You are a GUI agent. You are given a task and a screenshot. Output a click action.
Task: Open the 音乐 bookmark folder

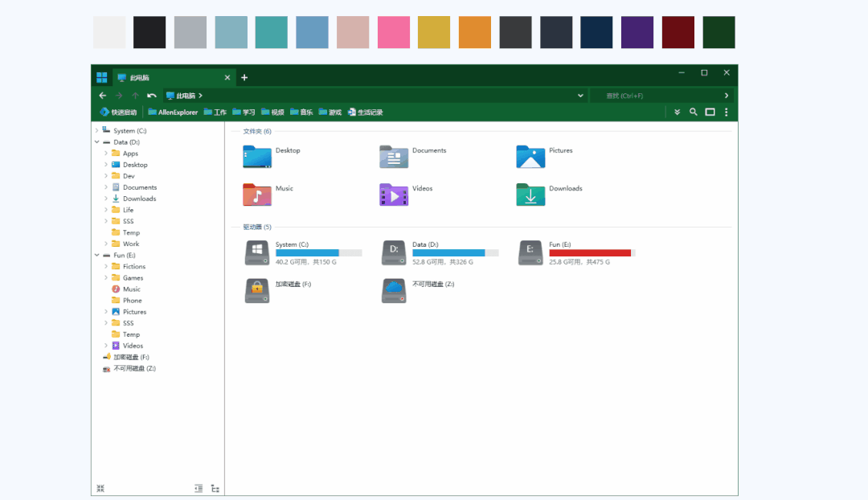pyautogui.click(x=301, y=112)
